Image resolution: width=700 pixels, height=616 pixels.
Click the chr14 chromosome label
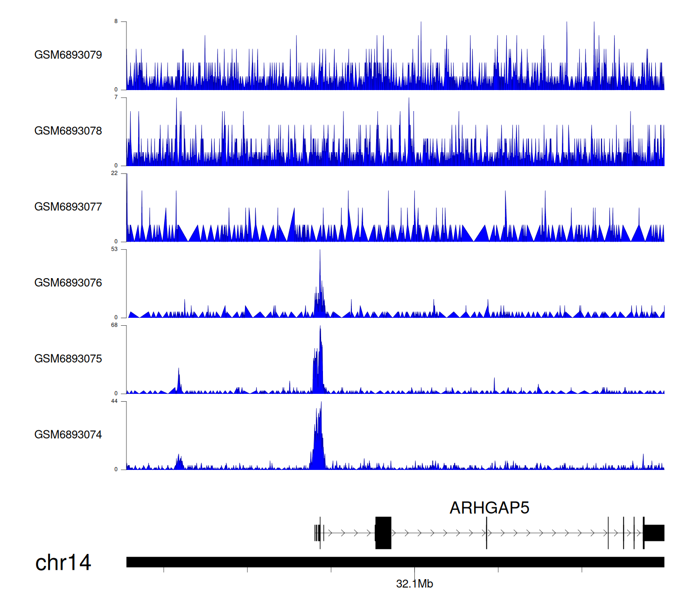point(63,563)
